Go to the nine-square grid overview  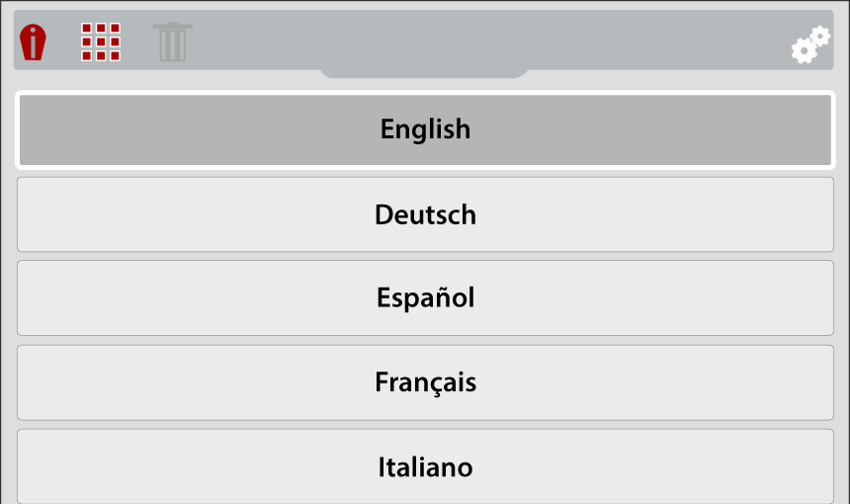coord(101,42)
